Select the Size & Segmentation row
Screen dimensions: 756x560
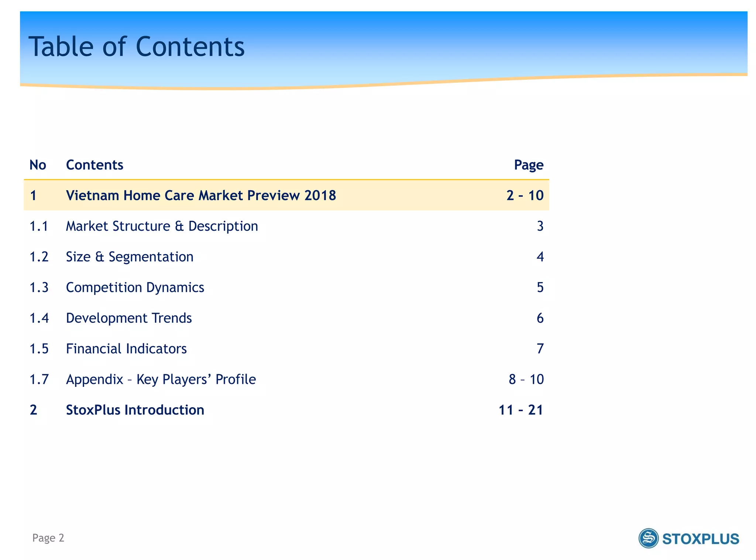130,257
